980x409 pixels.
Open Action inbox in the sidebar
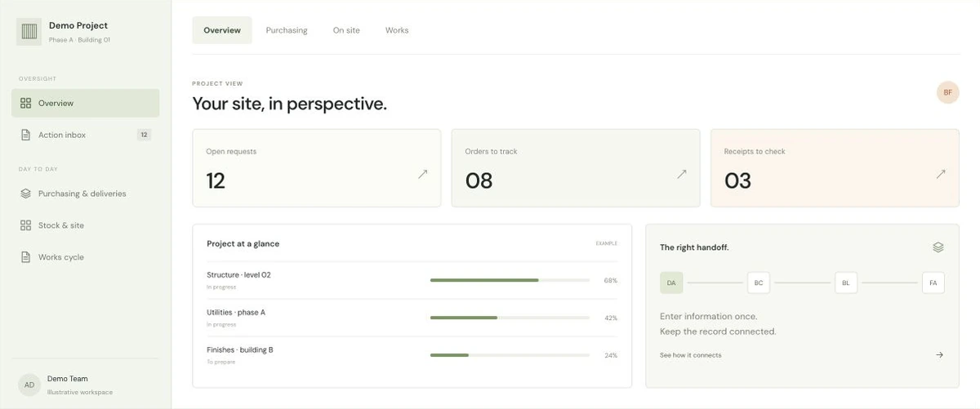(x=85, y=135)
